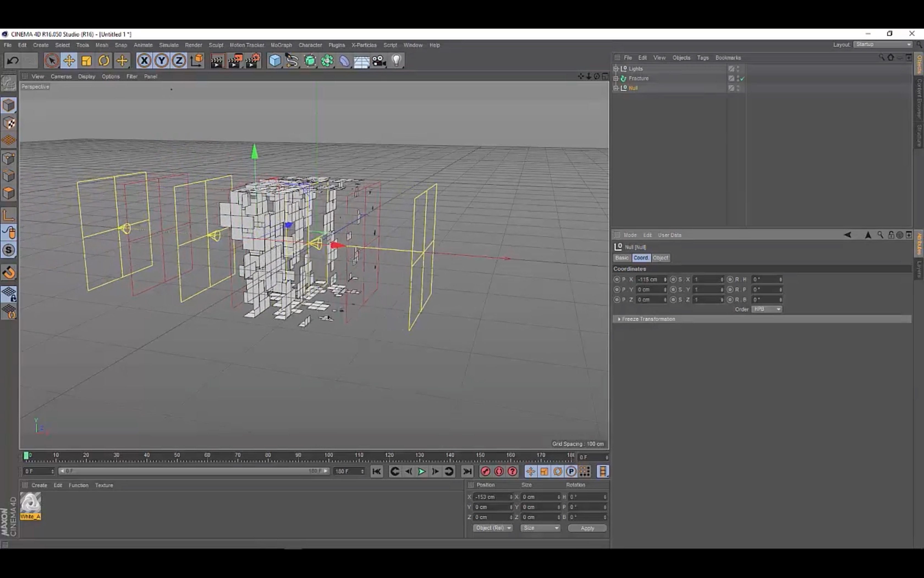Open the Layout Startup dropdown
The height and width of the screenshot is (578, 924).
(882, 45)
